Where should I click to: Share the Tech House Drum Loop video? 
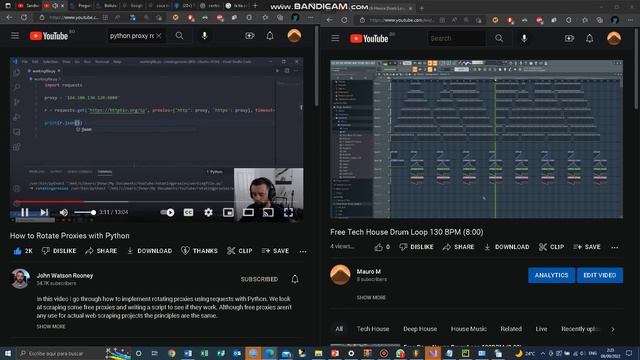pyautogui.click(x=458, y=247)
